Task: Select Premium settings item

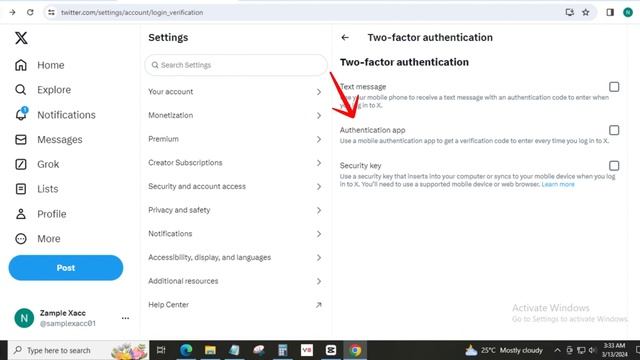Action: (x=236, y=139)
